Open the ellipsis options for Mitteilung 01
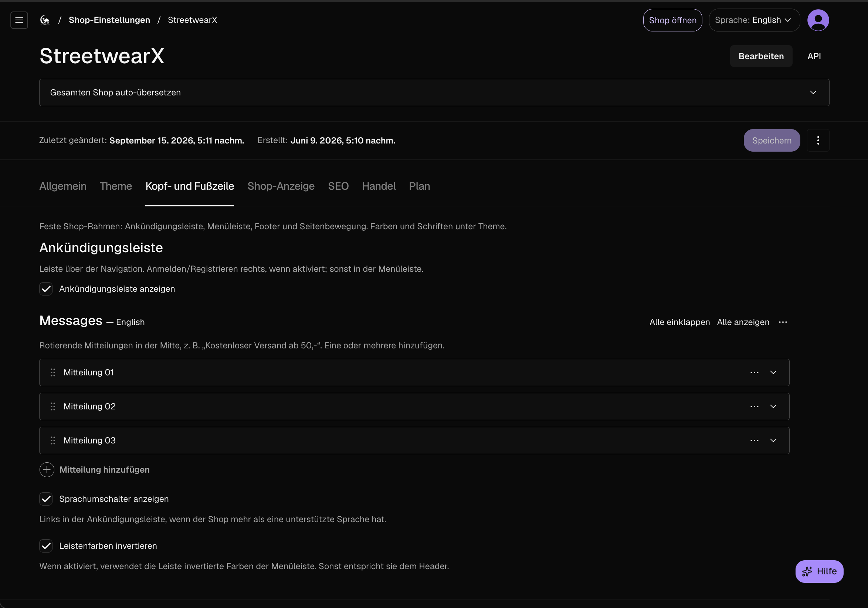Viewport: 868px width, 608px height. (x=755, y=372)
